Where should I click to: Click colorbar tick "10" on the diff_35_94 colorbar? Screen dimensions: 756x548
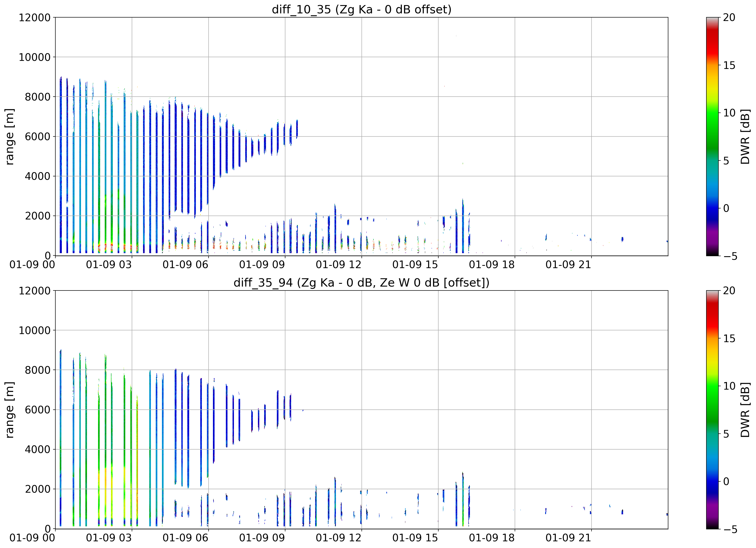point(729,386)
